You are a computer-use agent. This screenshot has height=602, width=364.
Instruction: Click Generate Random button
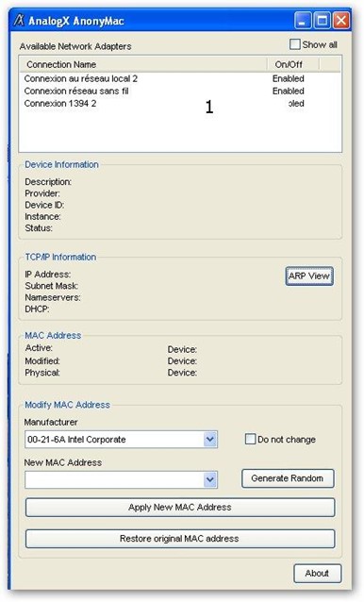(x=288, y=478)
